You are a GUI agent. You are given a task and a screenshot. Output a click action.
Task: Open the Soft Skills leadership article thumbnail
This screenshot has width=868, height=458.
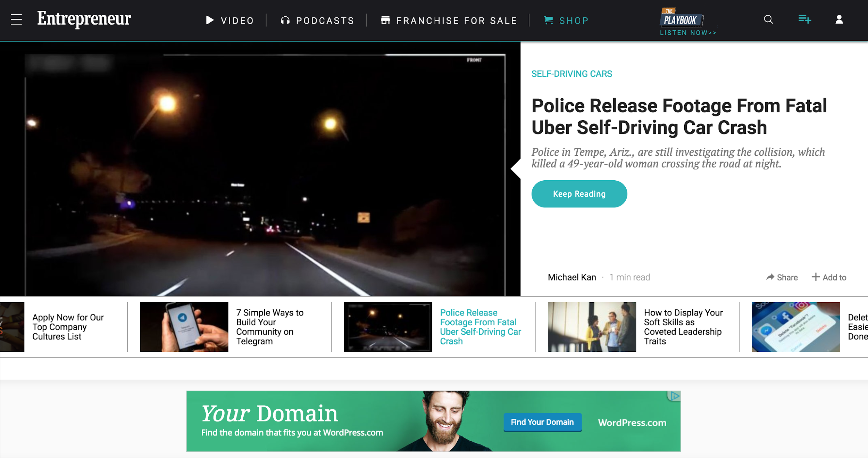tap(592, 327)
